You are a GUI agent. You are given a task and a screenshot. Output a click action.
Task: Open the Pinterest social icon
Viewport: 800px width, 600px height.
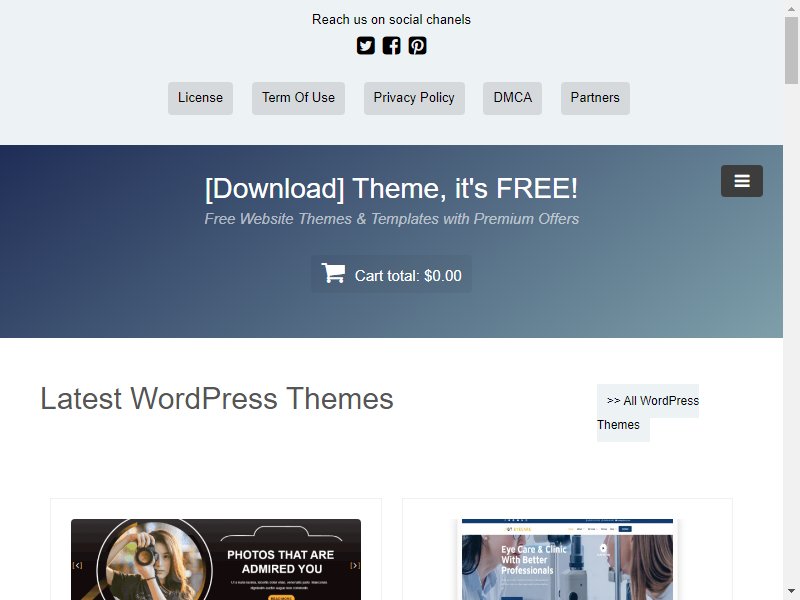pyautogui.click(x=417, y=45)
